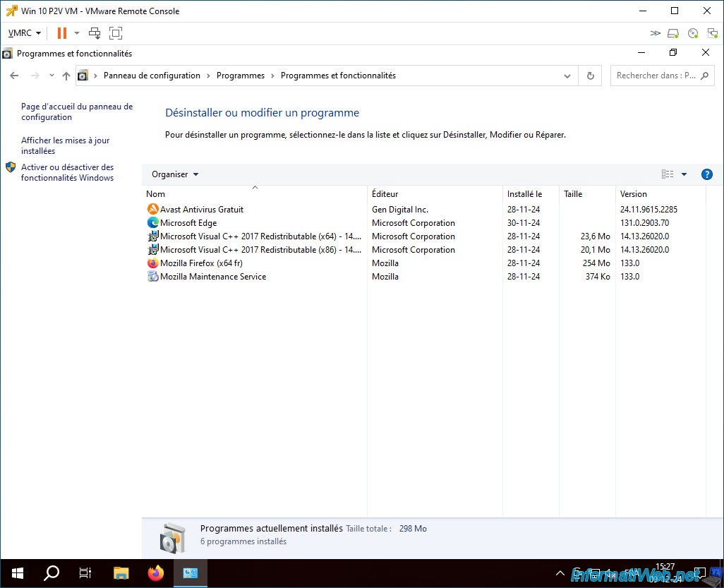Viewport: 724px width, 588px height.
Task: Select Avast Antivirus Gratuit in the list
Action: click(x=201, y=209)
